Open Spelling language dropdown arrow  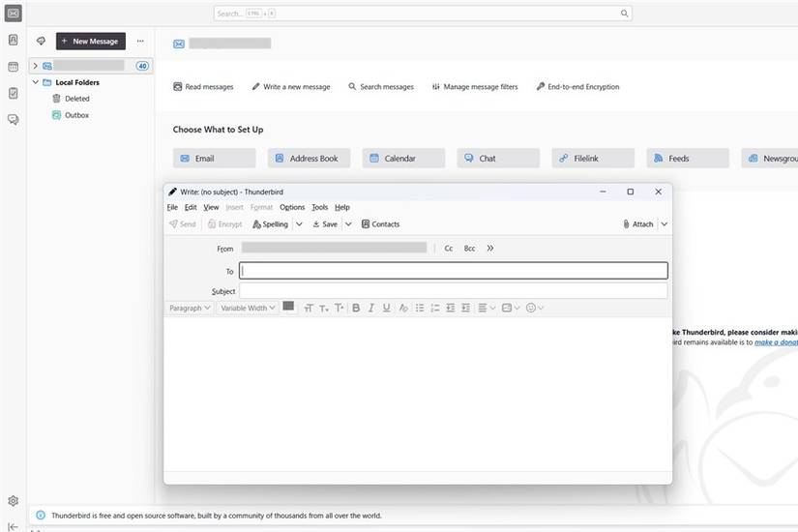tap(299, 224)
